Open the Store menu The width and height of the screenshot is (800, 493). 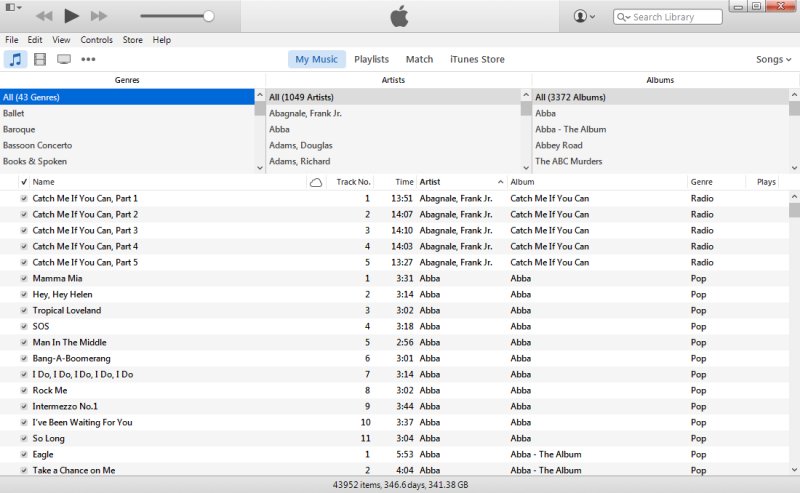pos(133,40)
